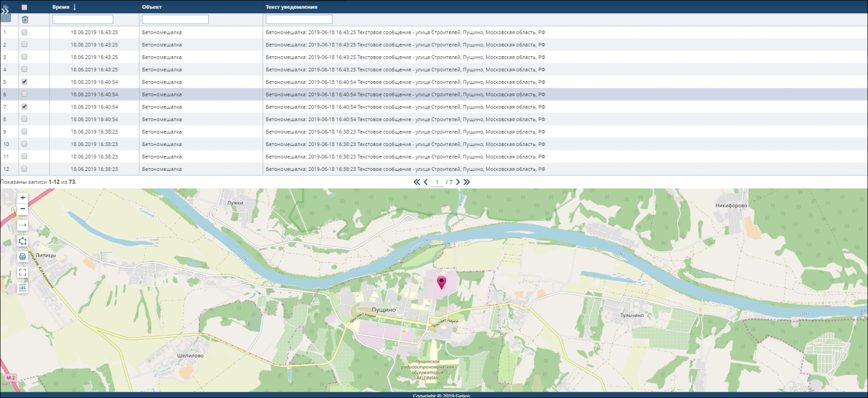Select time cell in row 1

coord(94,32)
